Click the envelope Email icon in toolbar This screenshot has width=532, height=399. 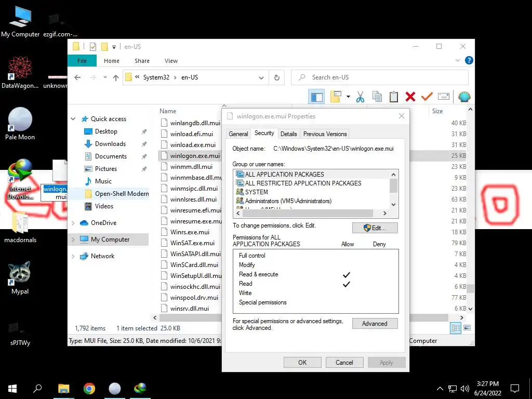pyautogui.click(x=444, y=97)
